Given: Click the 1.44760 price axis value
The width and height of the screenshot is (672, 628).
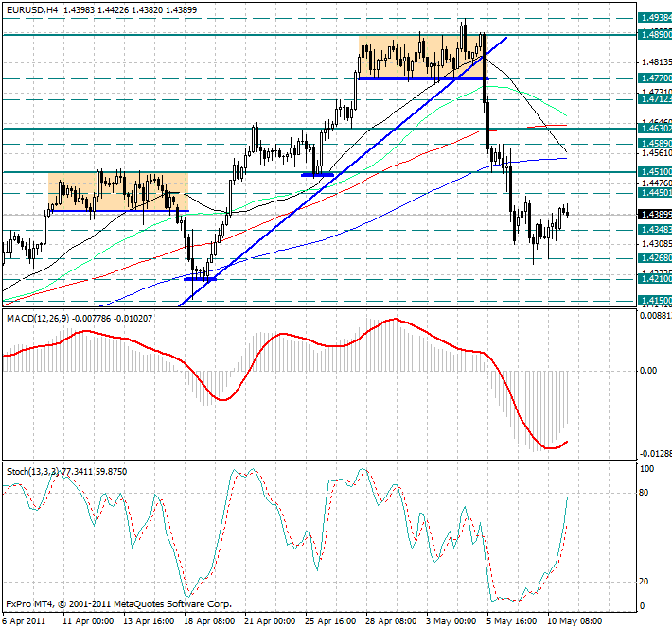Looking at the screenshot, I should coord(656,183).
